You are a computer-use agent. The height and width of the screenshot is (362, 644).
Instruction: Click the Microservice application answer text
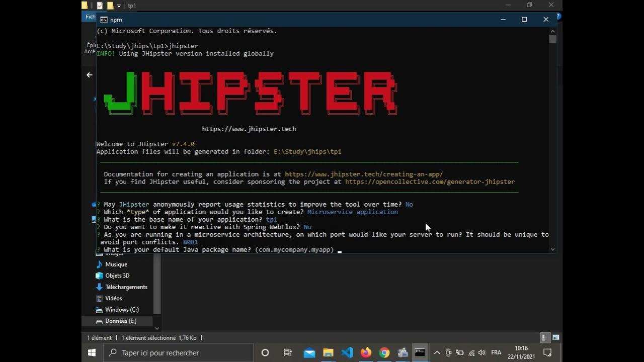[353, 212]
